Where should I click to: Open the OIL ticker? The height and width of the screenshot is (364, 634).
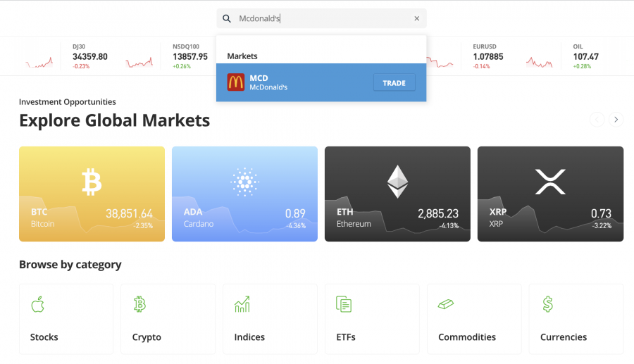[x=585, y=56]
